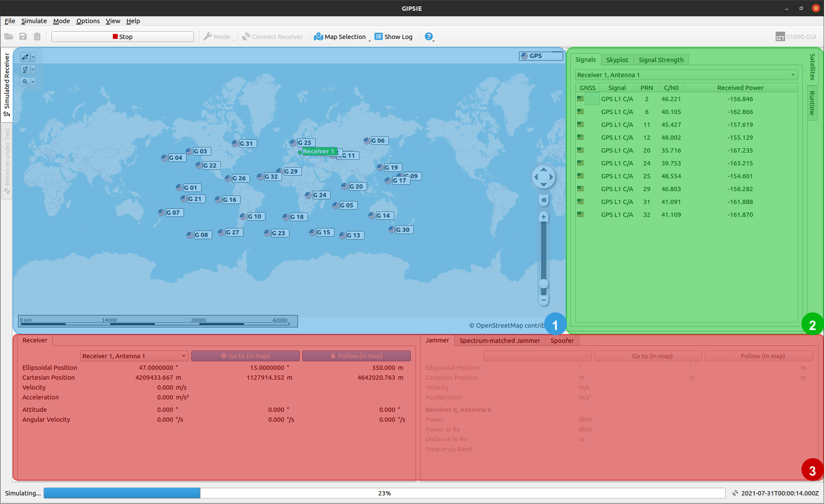This screenshot has width=825, height=504.
Task: Zoom out with the map minus button
Action: tap(544, 300)
